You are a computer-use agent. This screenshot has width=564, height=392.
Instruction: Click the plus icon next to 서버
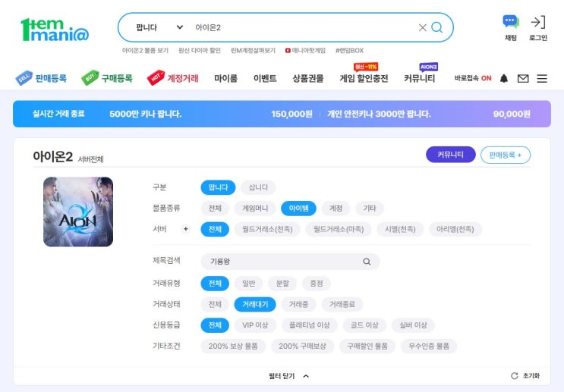pyautogui.click(x=186, y=229)
